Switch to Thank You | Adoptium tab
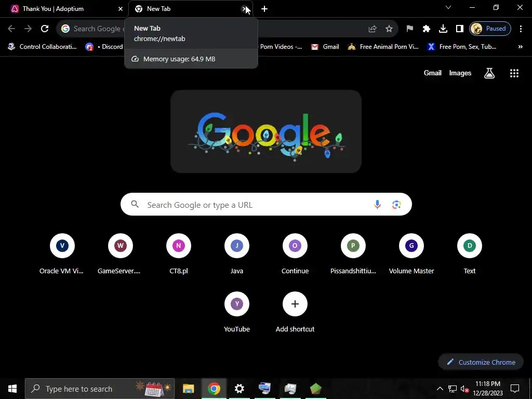The width and height of the screenshot is (532, 399). point(64,9)
